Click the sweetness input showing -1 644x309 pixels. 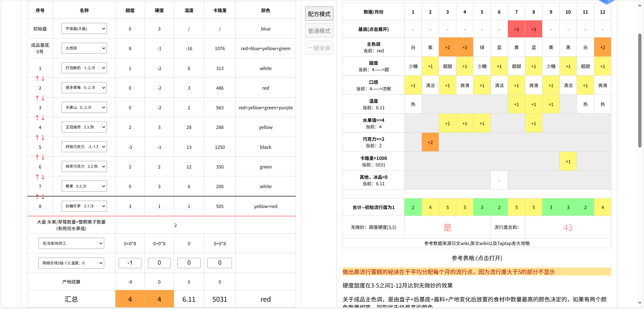tap(130, 263)
